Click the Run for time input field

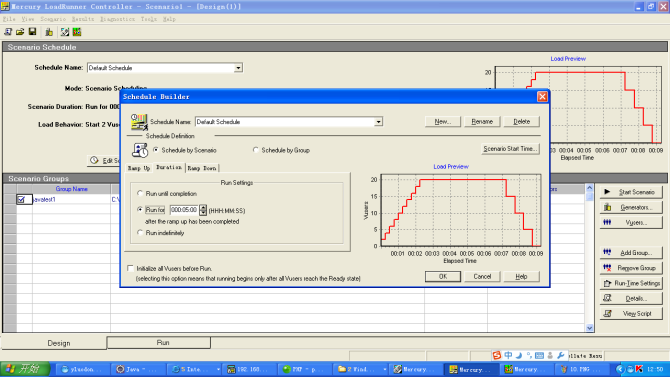[184, 210]
